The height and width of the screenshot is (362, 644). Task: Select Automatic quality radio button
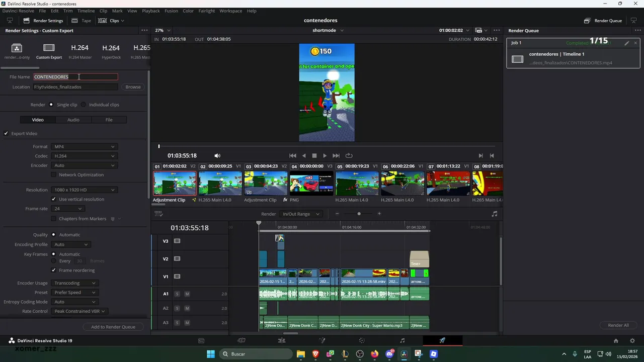53,235
